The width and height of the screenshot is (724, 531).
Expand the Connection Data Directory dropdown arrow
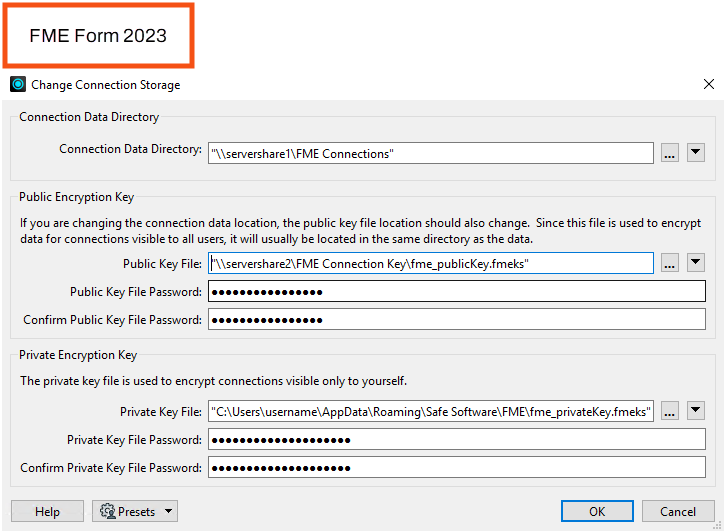(x=696, y=153)
